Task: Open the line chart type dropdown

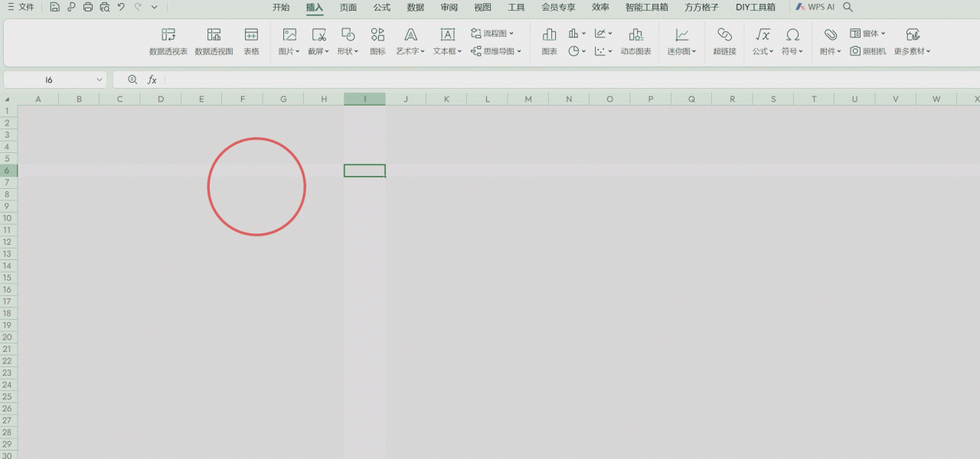Action: (x=603, y=34)
